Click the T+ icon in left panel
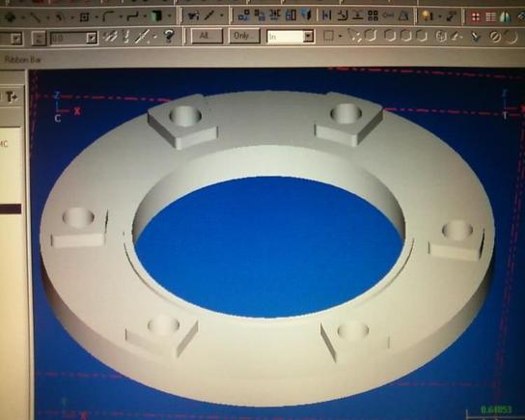 click(12, 98)
